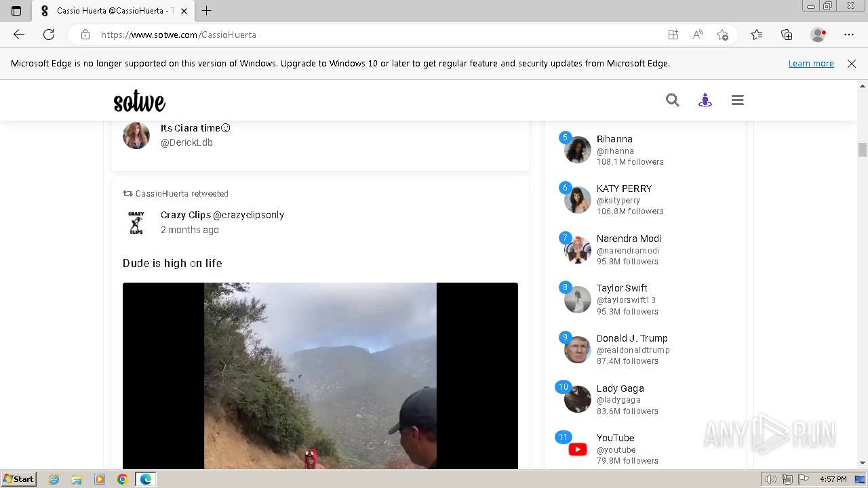Open Rihanna trending profile
The width and height of the screenshot is (868, 488).
(614, 139)
